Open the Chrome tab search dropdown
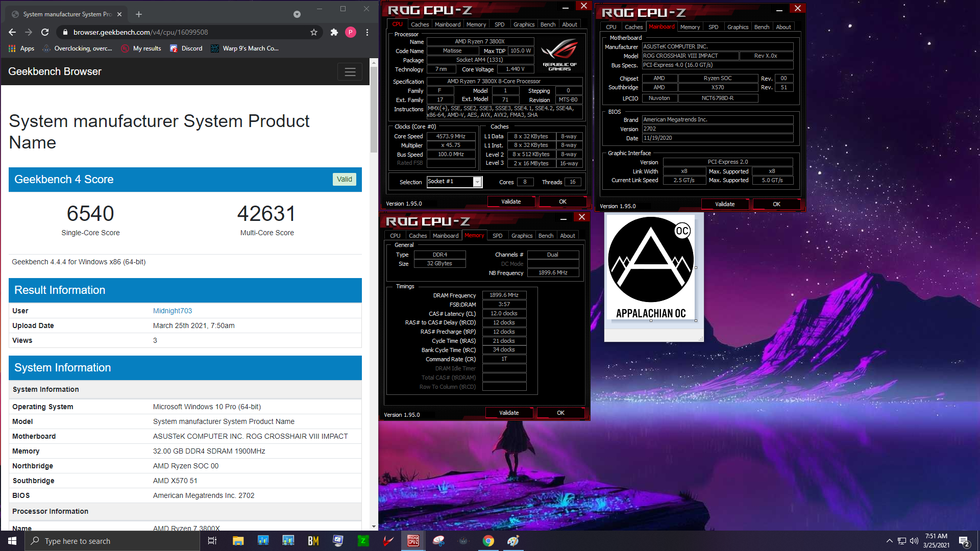Viewport: 980px width, 551px height. tap(297, 14)
